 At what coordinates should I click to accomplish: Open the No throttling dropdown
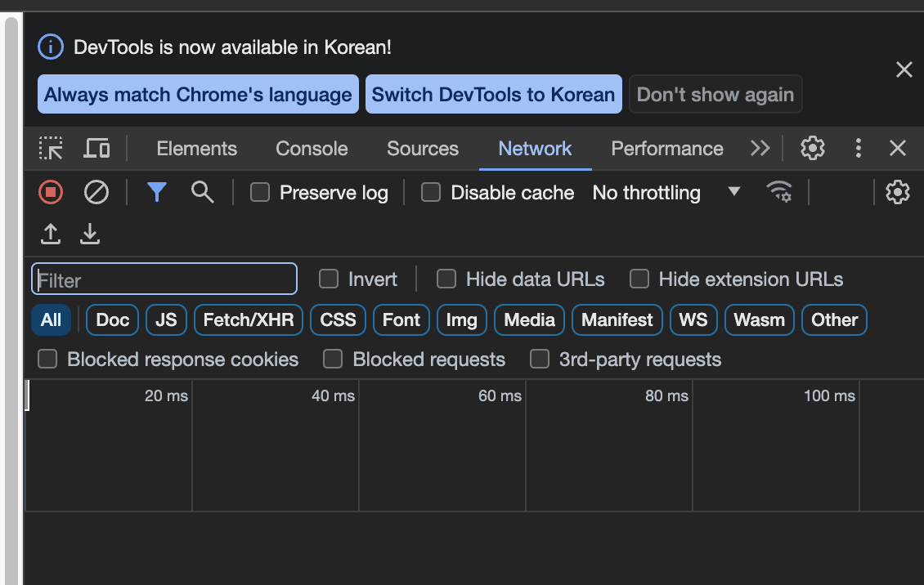666,193
